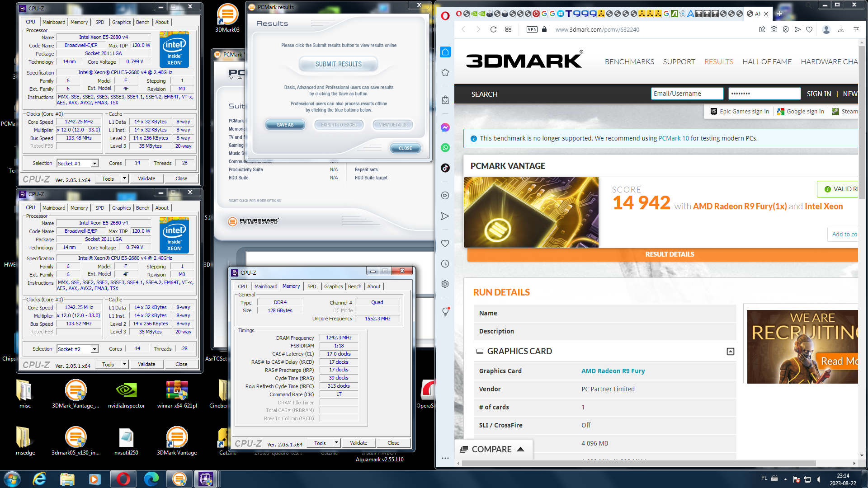Image resolution: width=868 pixels, height=488 pixels.
Task: Reload the 3DMark page in Opera
Action: coord(493,29)
